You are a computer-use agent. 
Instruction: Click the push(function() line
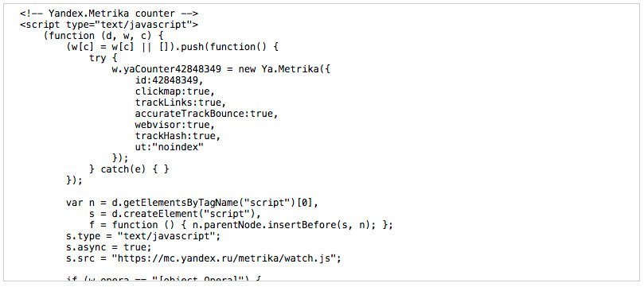(x=173, y=47)
